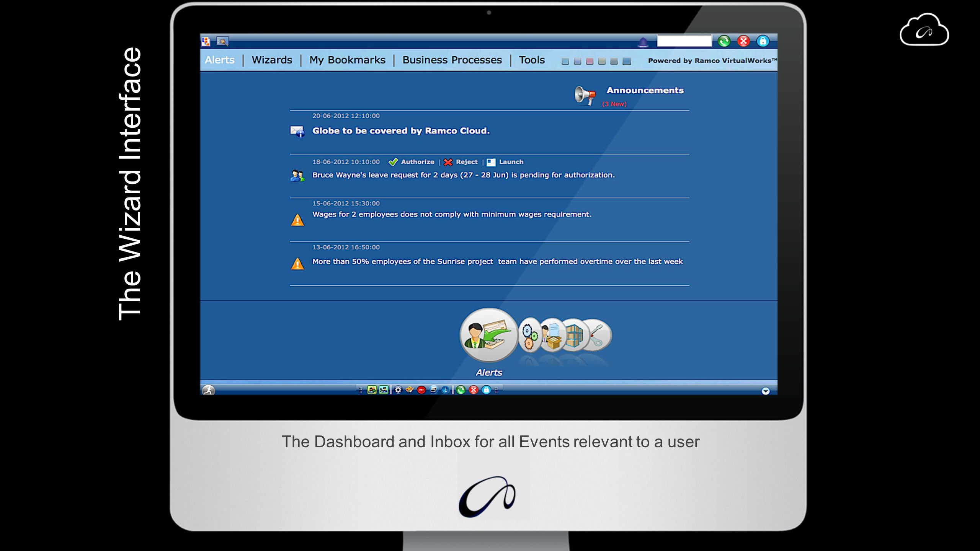Switch to the Alerts tab
The height and width of the screenshot is (551, 980).
(220, 60)
